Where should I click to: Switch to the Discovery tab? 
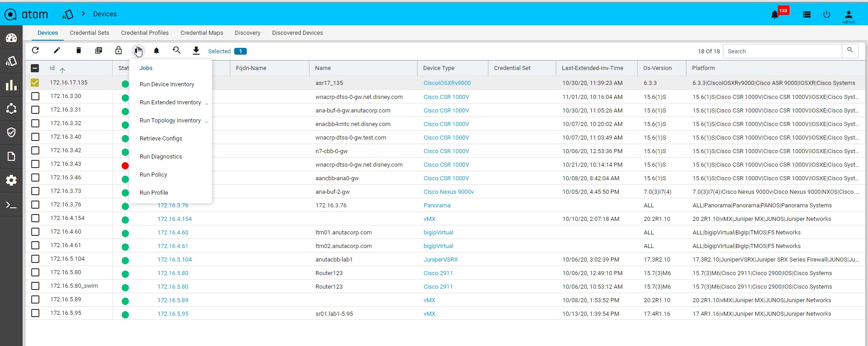coord(247,33)
